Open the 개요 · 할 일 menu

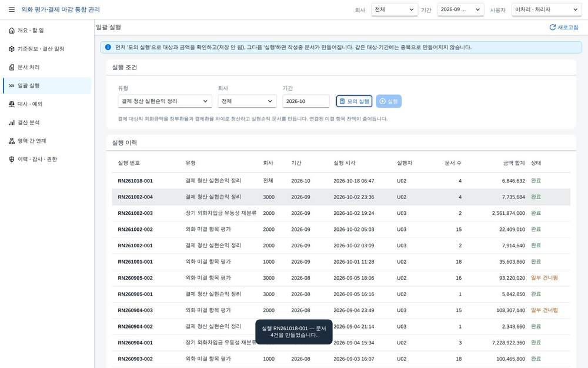(47, 31)
